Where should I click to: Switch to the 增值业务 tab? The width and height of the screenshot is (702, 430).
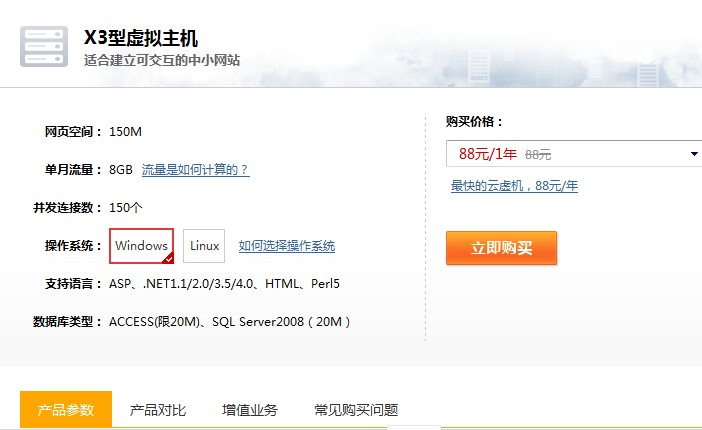[250, 410]
